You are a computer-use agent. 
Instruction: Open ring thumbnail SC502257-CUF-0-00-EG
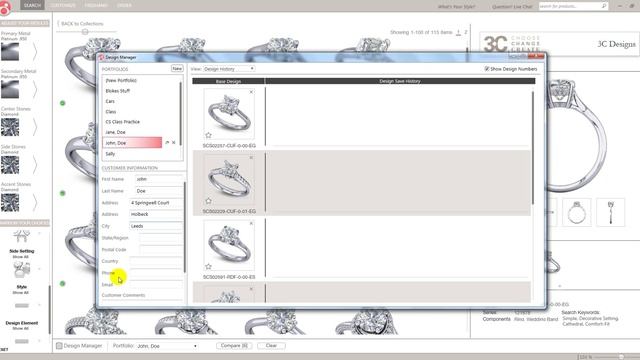tap(229, 114)
